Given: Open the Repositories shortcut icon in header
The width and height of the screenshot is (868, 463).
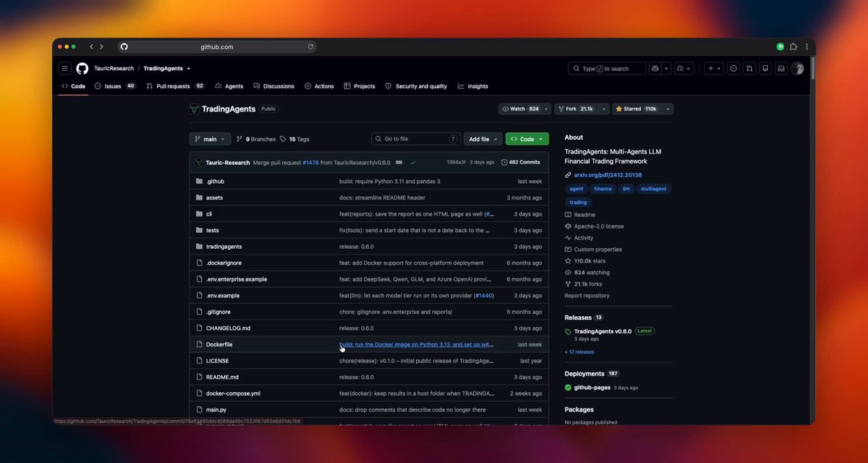Looking at the screenshot, I should pos(765,69).
